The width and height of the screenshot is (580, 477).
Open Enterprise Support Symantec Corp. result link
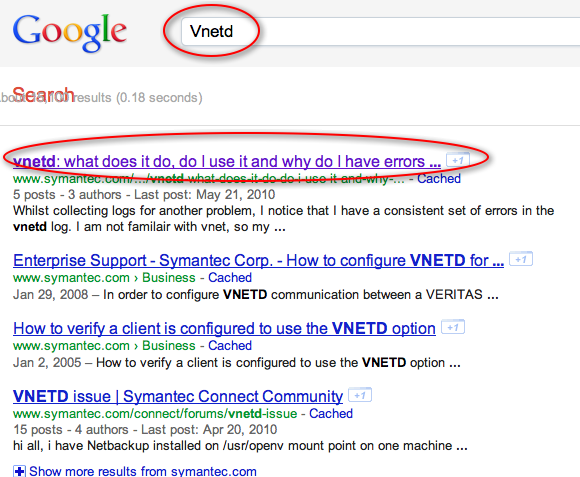click(258, 260)
